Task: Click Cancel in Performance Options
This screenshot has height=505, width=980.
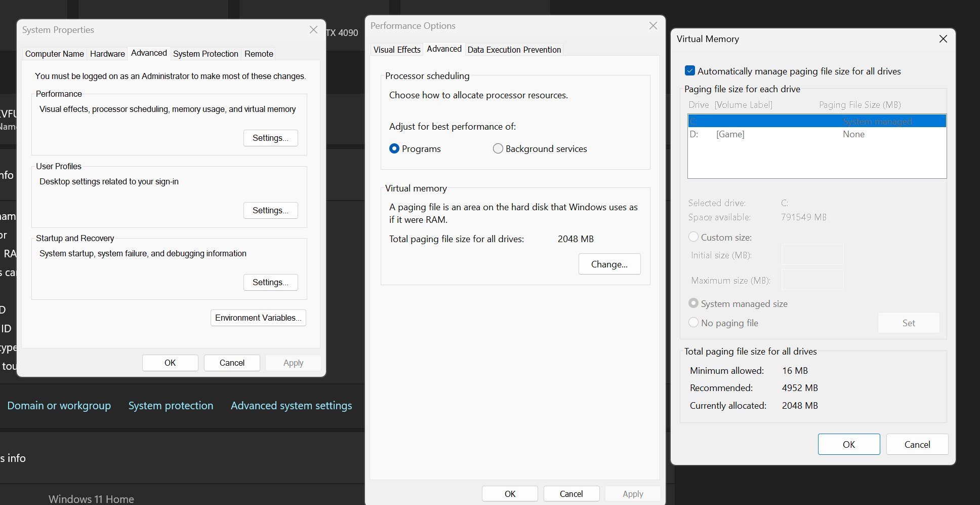Action: click(x=571, y=494)
